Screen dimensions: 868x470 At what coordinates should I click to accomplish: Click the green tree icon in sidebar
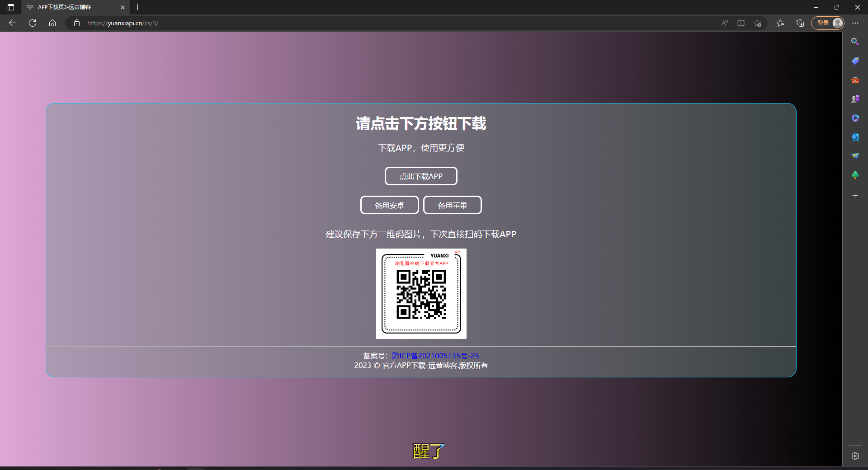point(855,175)
